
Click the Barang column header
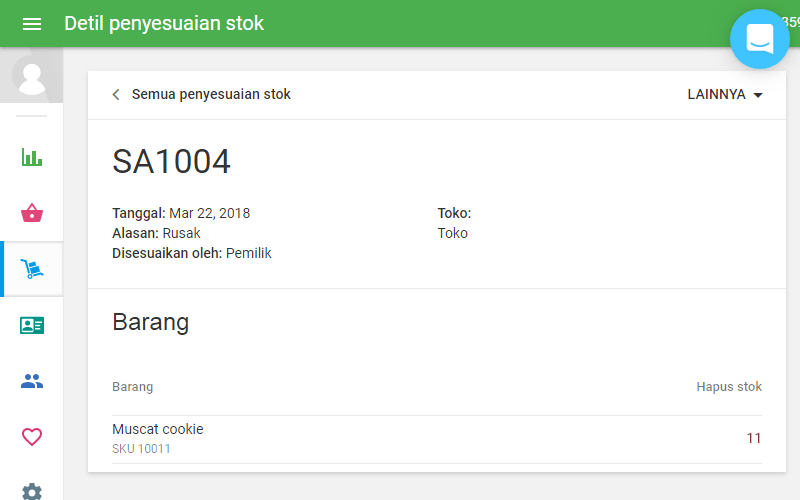pos(133,387)
